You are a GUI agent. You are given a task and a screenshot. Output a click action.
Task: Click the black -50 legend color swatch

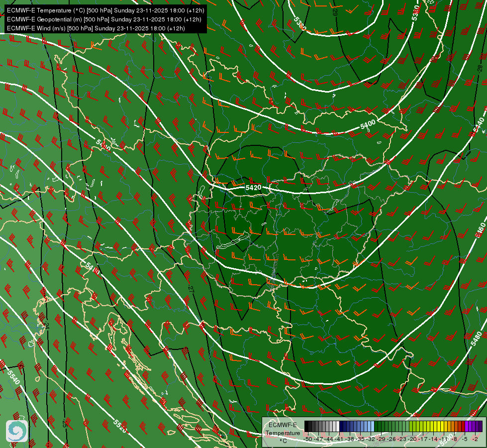(x=306, y=426)
